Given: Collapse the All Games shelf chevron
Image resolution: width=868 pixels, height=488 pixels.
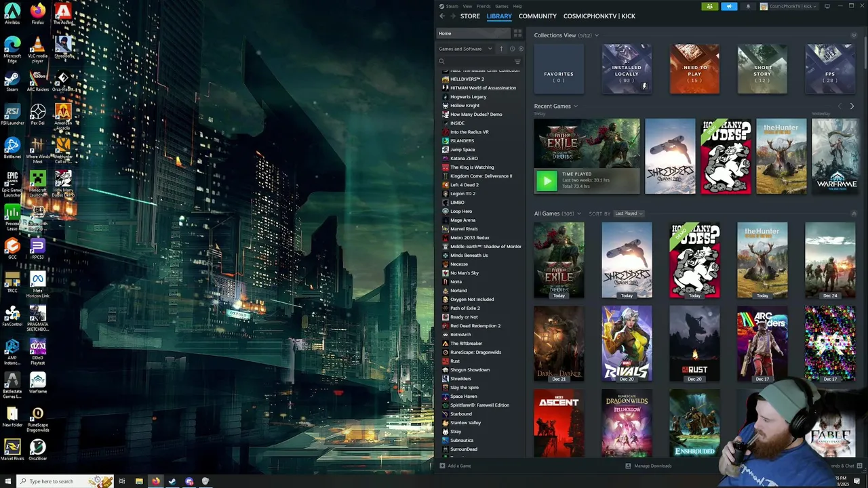Looking at the screenshot, I should (854, 213).
